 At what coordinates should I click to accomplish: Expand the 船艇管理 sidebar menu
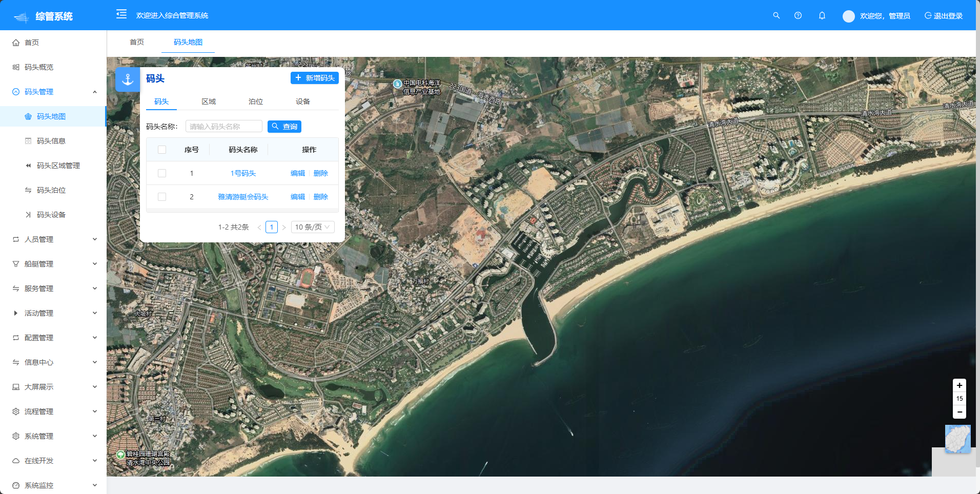click(54, 264)
